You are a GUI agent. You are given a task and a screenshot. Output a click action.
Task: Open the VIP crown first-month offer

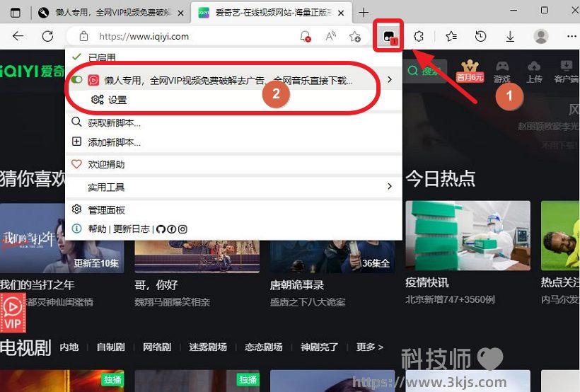(470, 71)
